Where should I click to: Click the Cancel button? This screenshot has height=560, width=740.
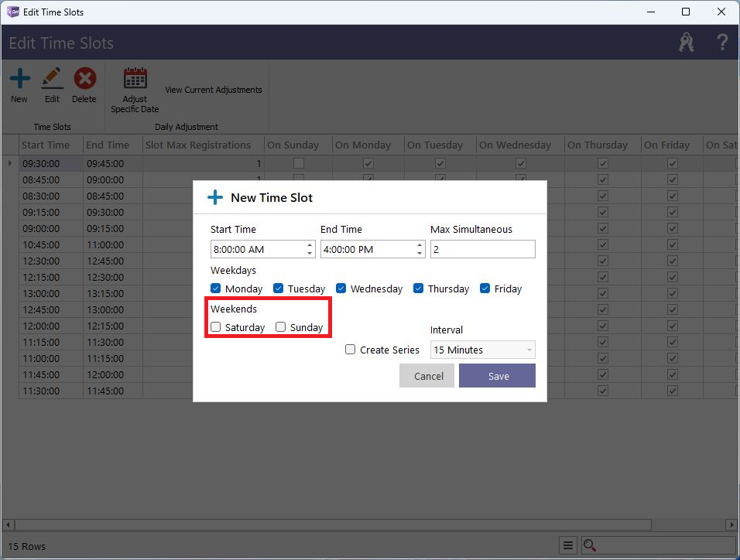427,376
